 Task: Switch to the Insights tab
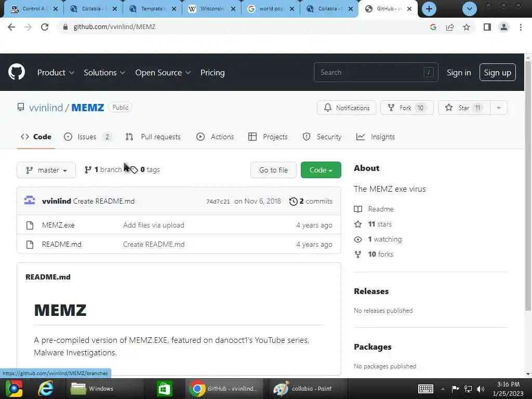click(x=375, y=137)
